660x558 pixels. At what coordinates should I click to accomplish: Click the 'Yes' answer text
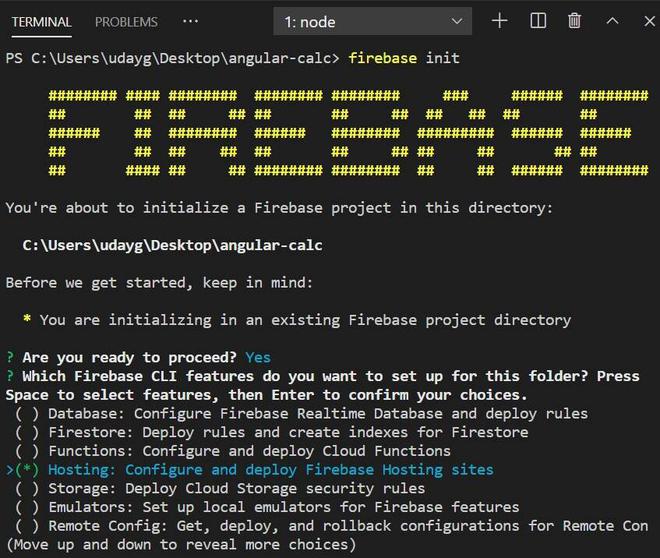[x=258, y=358]
